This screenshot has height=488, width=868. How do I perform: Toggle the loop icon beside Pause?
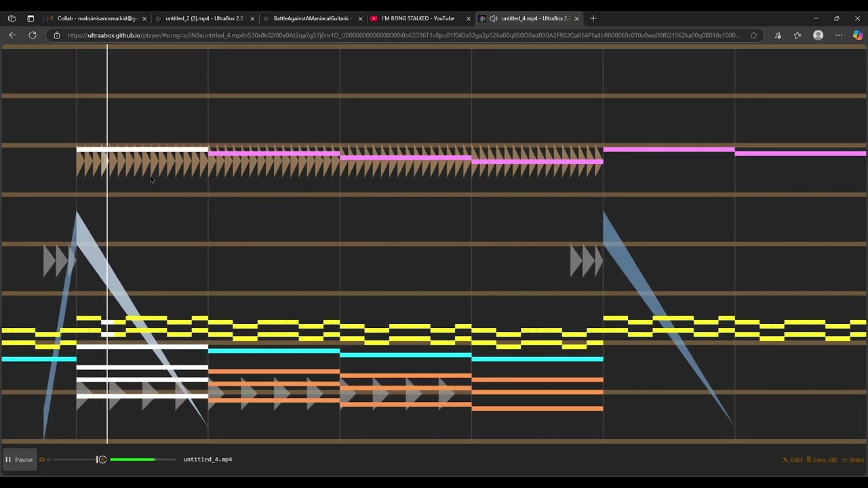point(41,460)
